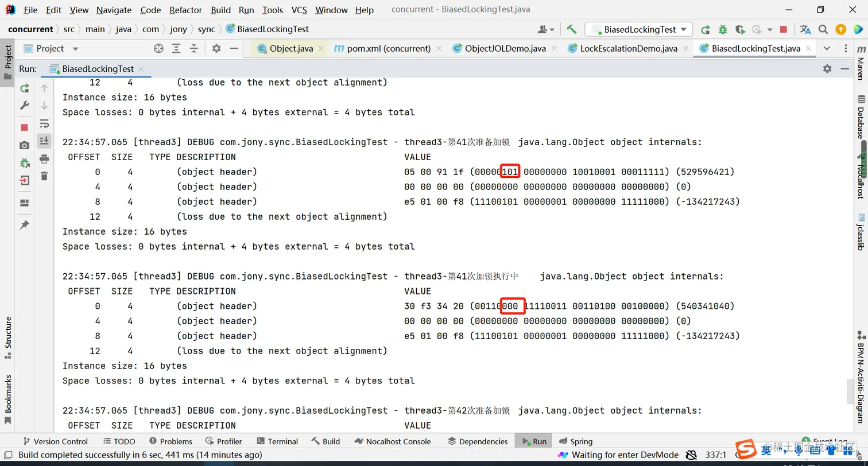The height and width of the screenshot is (466, 868).
Task: Close the BiasedLockingTest run tab
Action: pos(141,69)
